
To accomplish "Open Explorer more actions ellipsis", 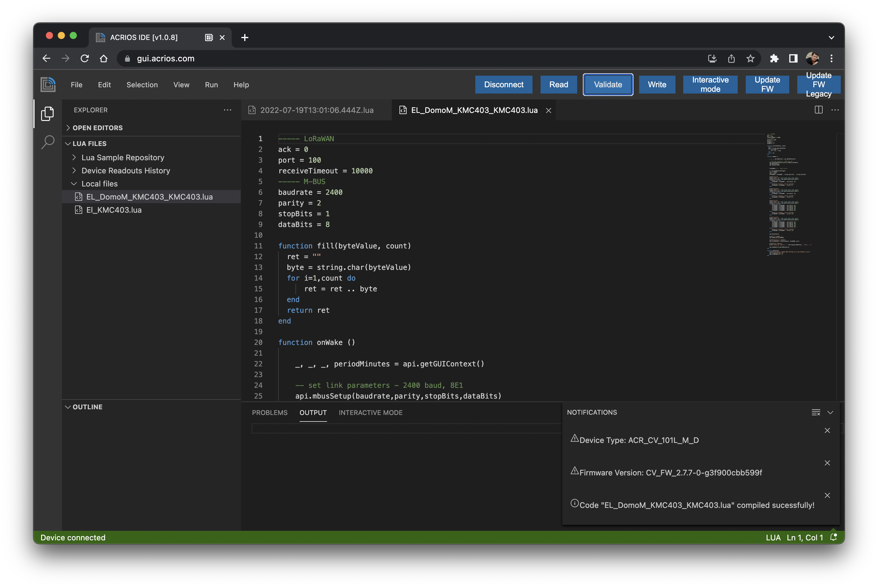I will (x=227, y=110).
